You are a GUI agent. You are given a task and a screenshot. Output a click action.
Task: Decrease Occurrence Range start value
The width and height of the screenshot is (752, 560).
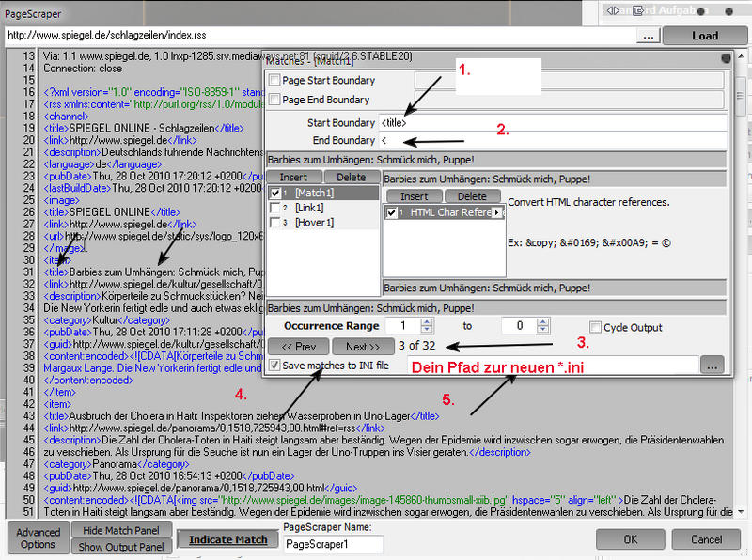tap(427, 330)
